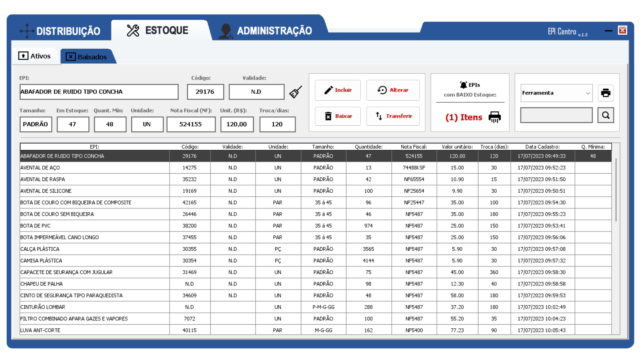Image resolution: width=644 pixels, height=363 pixels.
Task: Print the low stock items list
Action: (494, 117)
